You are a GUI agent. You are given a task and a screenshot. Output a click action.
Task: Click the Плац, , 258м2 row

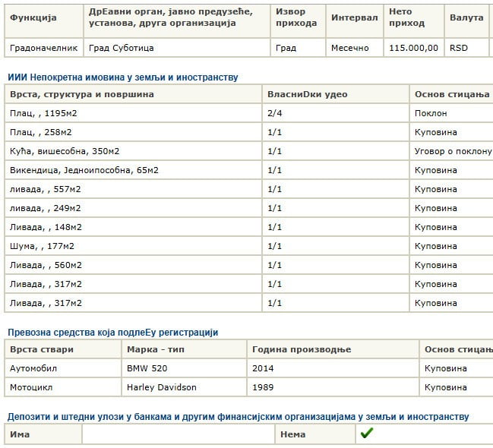pos(248,132)
